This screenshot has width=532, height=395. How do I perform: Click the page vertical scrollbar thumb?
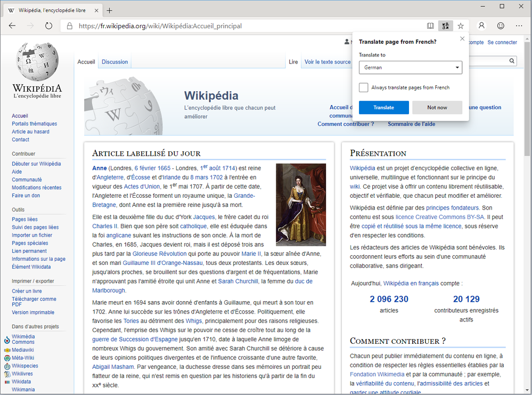[x=527, y=99]
